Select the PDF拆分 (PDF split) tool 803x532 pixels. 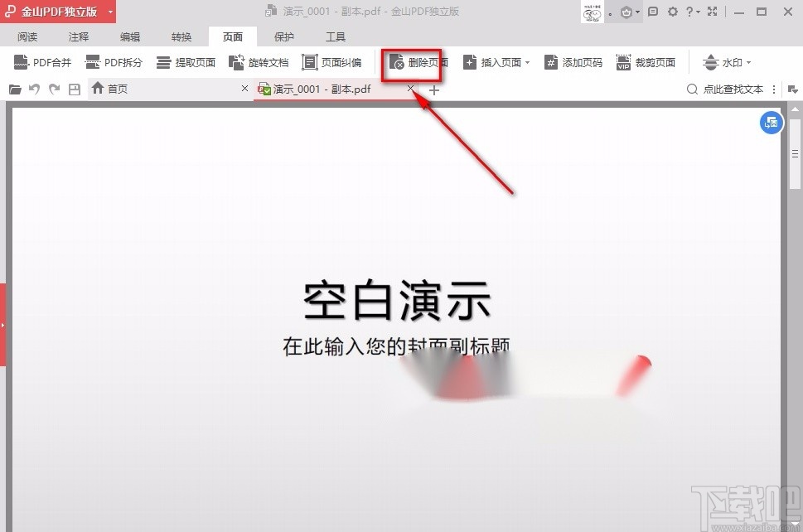point(114,61)
